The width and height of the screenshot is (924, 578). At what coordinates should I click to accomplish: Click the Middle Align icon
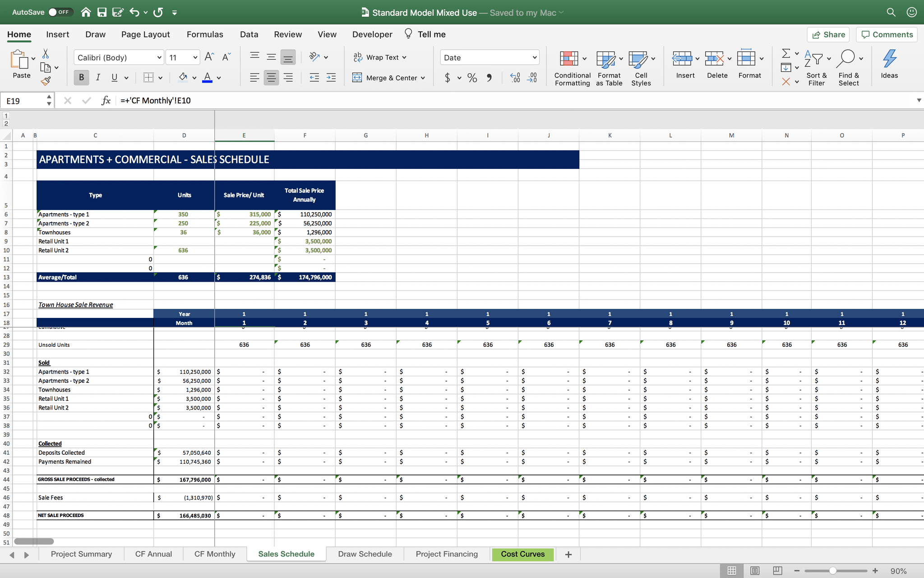(271, 57)
